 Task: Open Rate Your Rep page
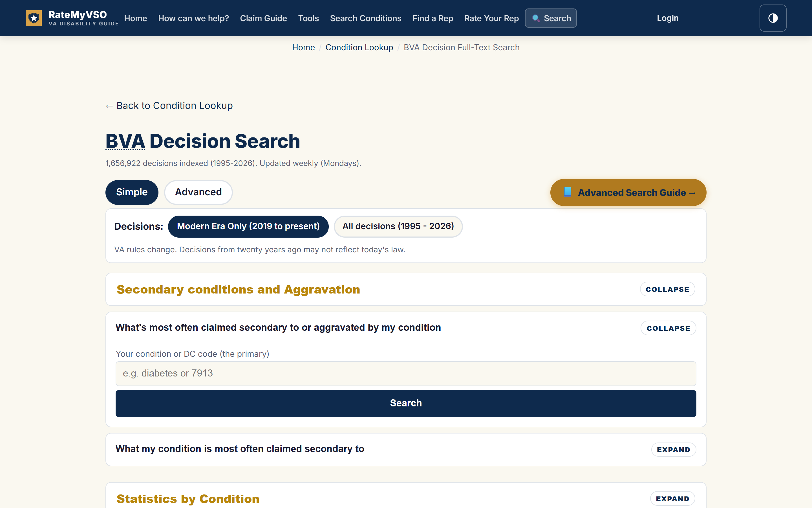point(491,18)
